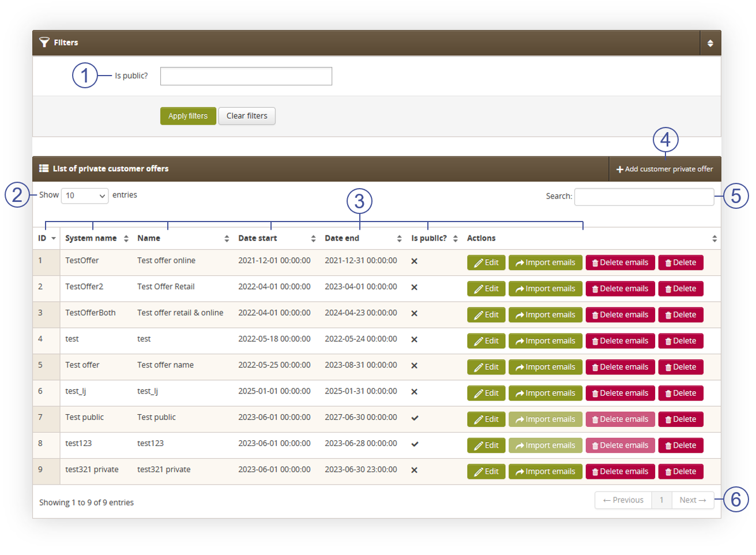Image resolution: width=756 pixels, height=555 pixels.
Task: Delete the test123 offer
Action: point(681,445)
